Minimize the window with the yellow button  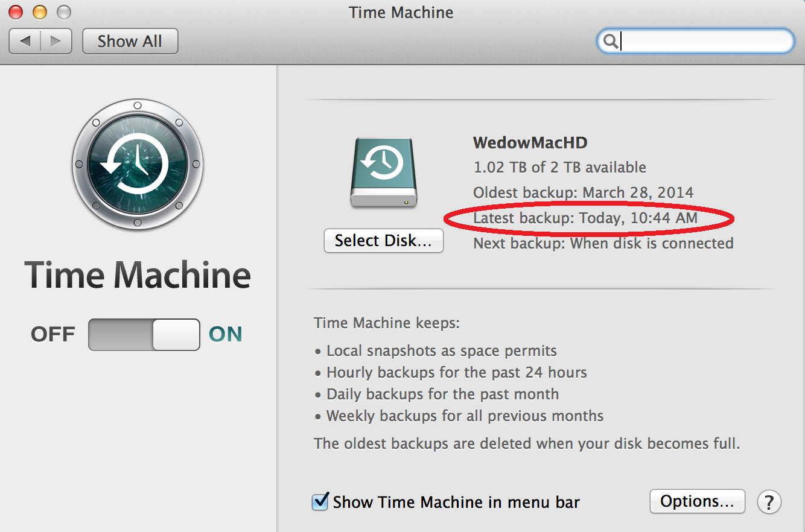point(39,11)
